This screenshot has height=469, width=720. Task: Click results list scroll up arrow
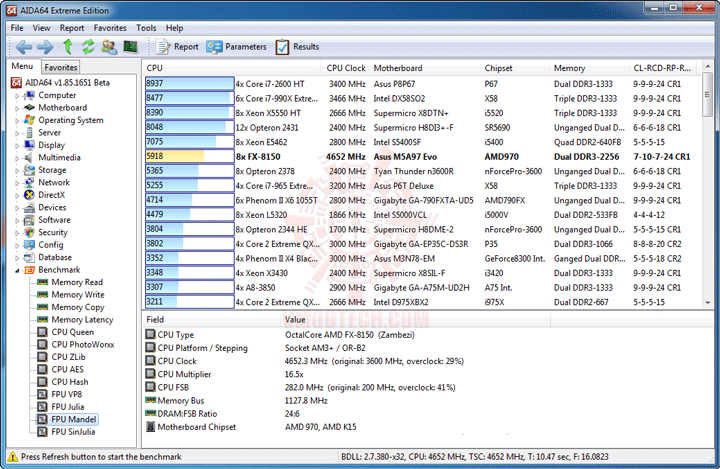(708, 67)
